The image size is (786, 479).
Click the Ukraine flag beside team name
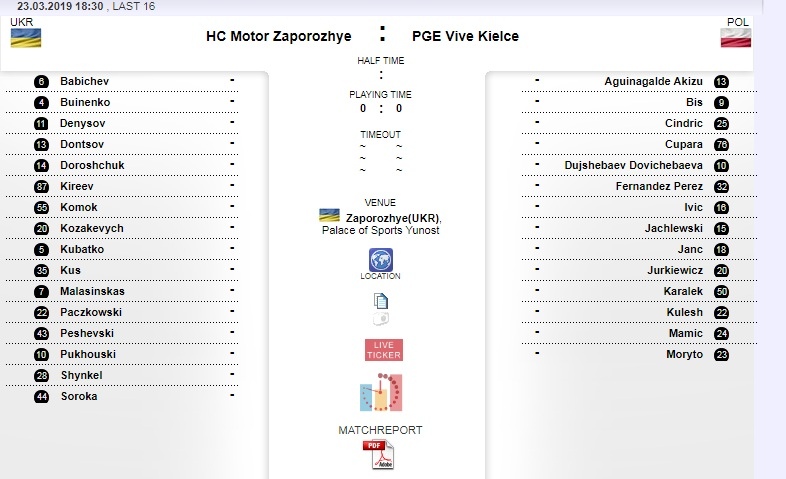tap(25, 38)
